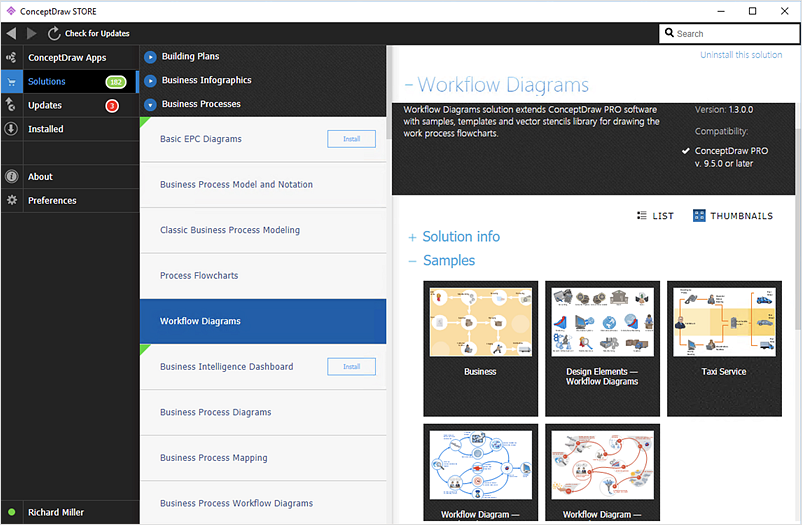Collapse the Business Processes category
Viewport: 802px width, 525px height.
(x=150, y=104)
